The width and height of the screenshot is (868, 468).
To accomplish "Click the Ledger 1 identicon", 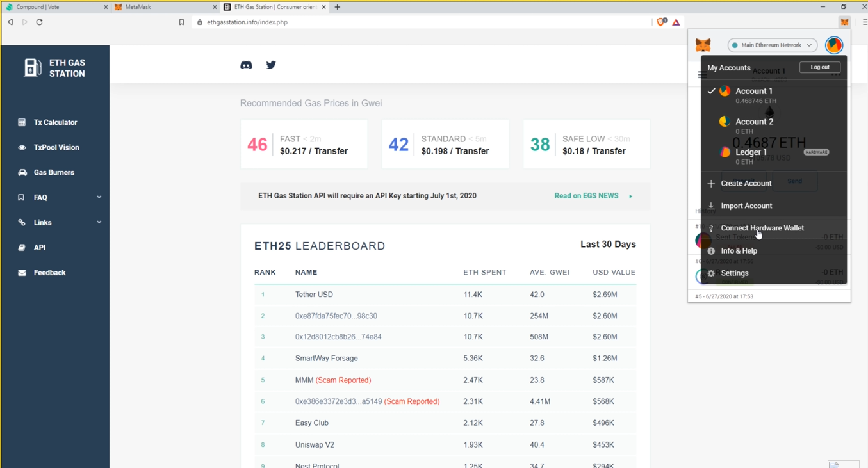I will coord(725,152).
